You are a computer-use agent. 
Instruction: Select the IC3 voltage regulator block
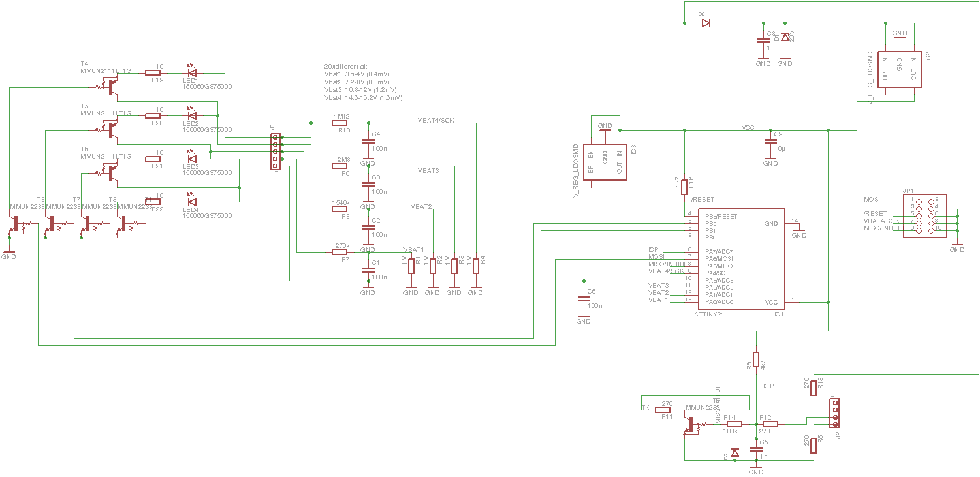(x=605, y=162)
